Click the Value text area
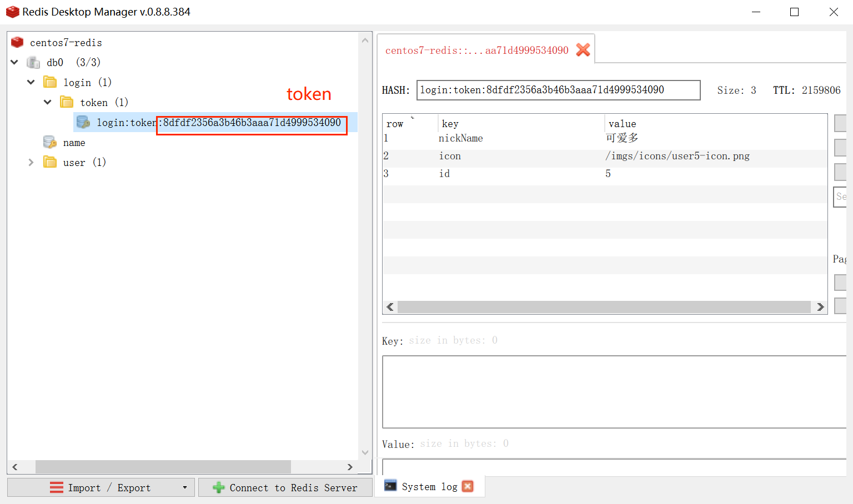This screenshot has height=504, width=853. click(614, 467)
